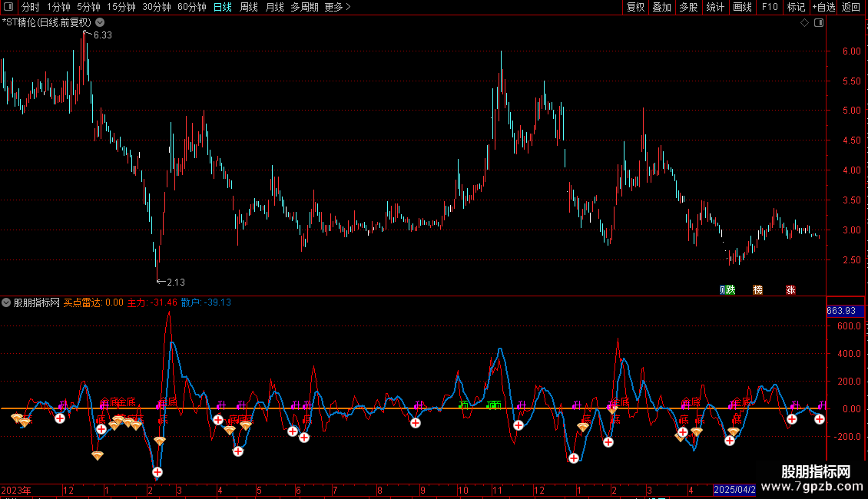Viewport: 868px width, 499px height.
Task: Click the 2025/04/2 date marker on timeline
Action: (735, 489)
